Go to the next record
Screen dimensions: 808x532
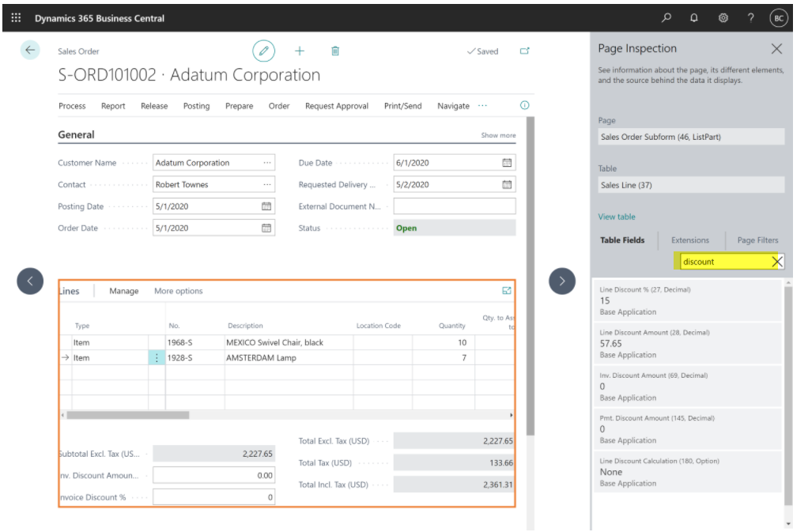562,281
